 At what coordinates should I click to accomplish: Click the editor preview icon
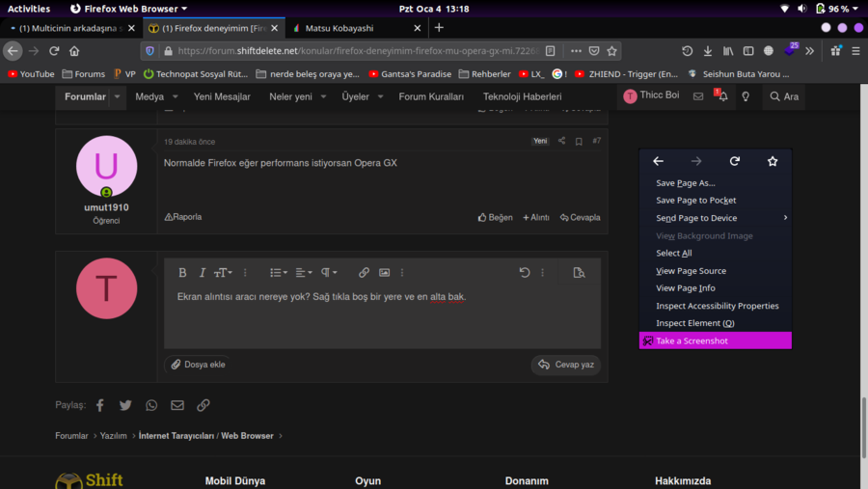pyautogui.click(x=579, y=273)
